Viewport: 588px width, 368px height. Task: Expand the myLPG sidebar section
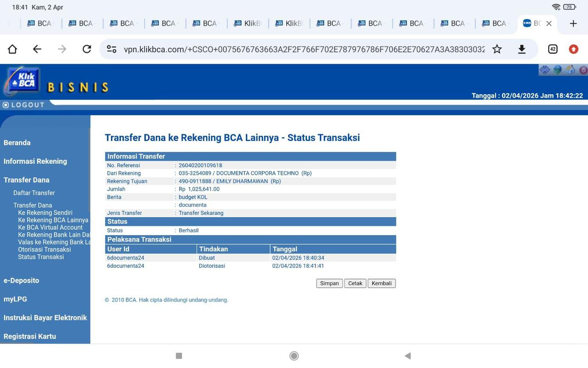(15, 299)
